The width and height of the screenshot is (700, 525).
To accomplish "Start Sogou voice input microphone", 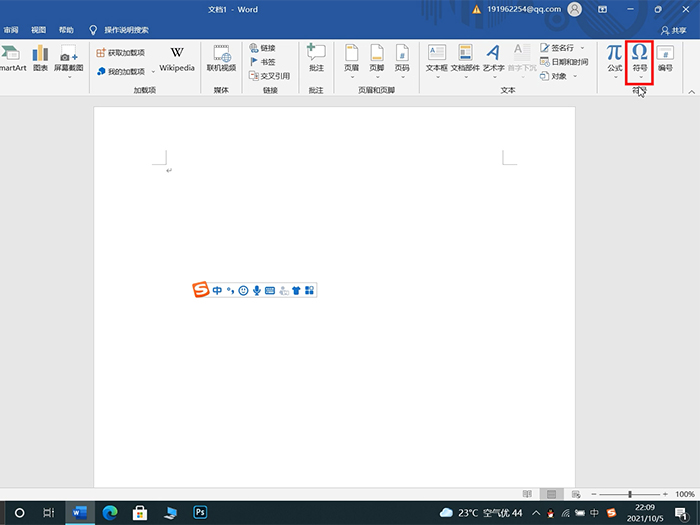I will click(x=257, y=291).
